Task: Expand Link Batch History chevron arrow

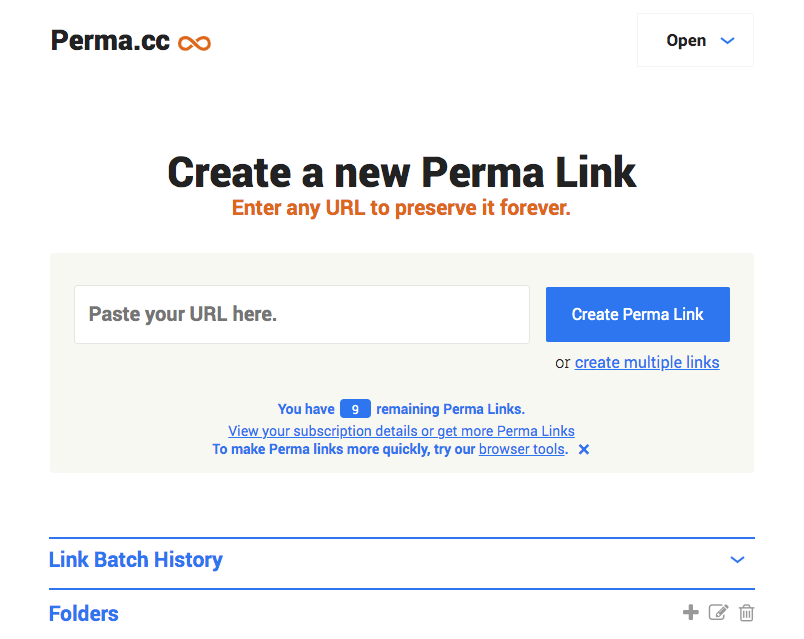Action: coord(737,560)
